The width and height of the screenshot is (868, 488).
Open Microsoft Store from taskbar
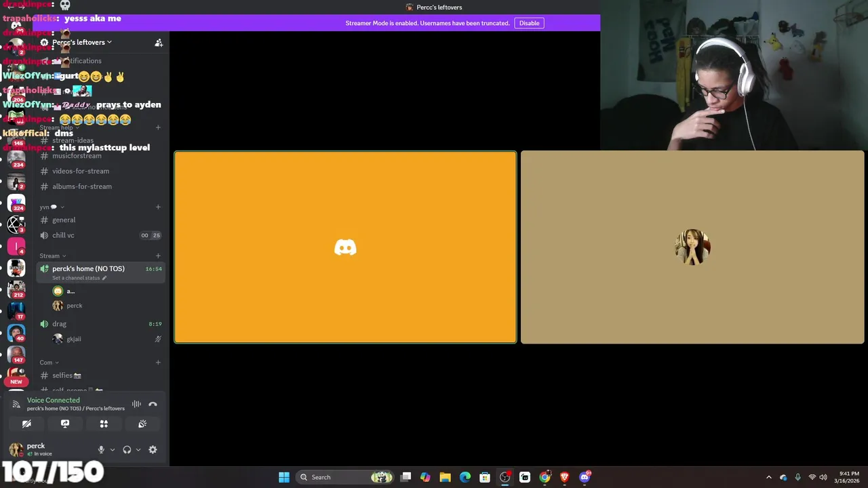click(x=485, y=477)
